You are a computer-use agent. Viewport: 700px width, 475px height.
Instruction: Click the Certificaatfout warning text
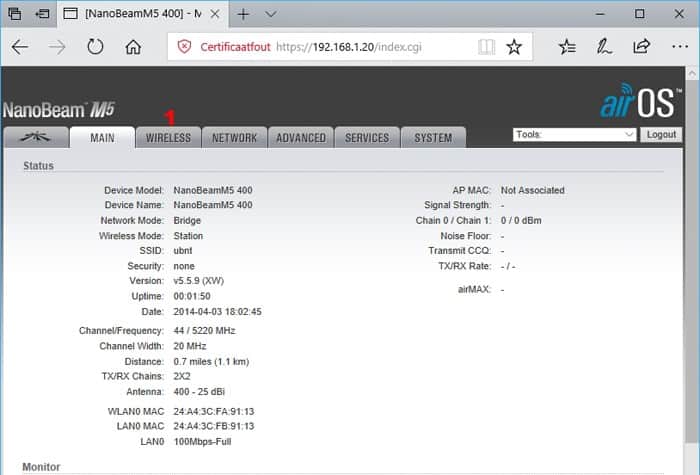(235, 47)
